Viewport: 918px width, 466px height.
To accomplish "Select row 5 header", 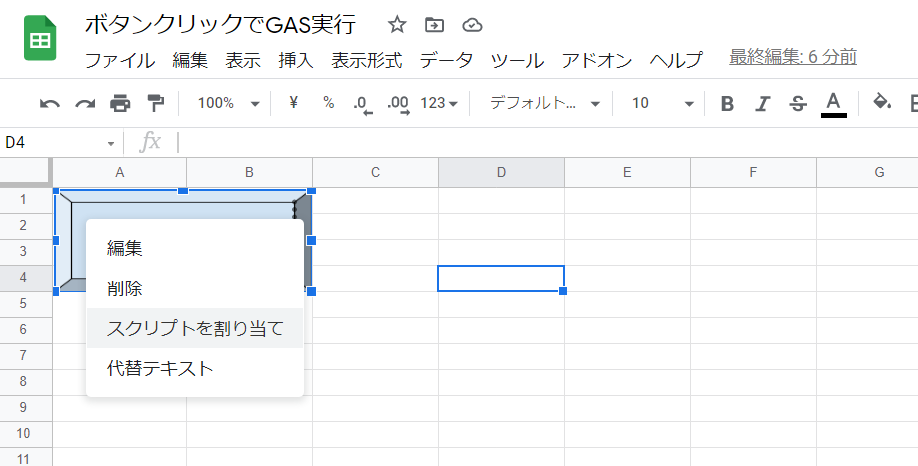I will (26, 303).
